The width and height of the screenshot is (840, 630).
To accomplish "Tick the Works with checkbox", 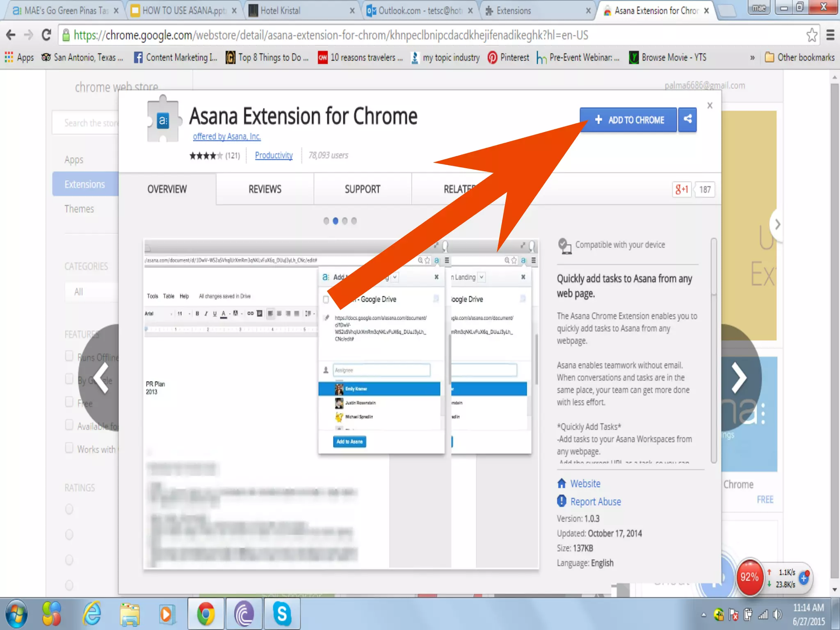I will coord(69,448).
